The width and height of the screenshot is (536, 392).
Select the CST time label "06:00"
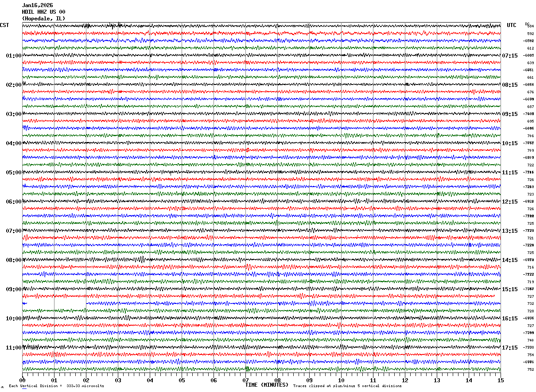pyautogui.click(x=14, y=202)
